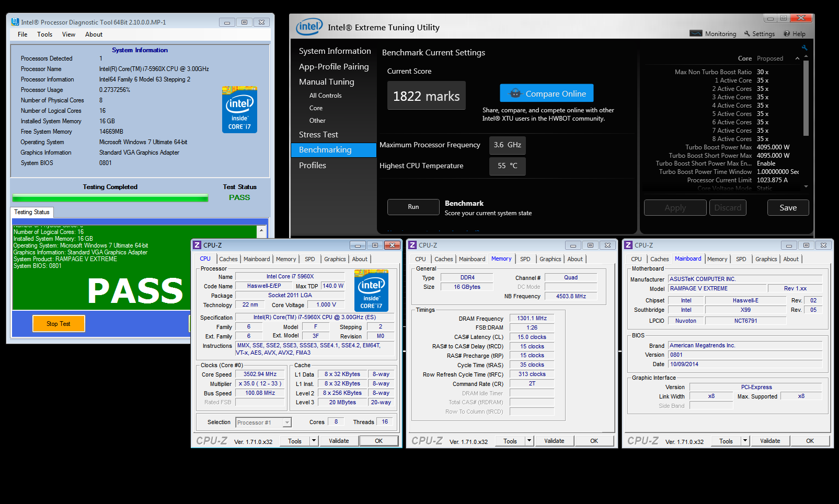Open the About tab in CPU-Z Memory window
The width and height of the screenshot is (839, 504).
point(575,259)
